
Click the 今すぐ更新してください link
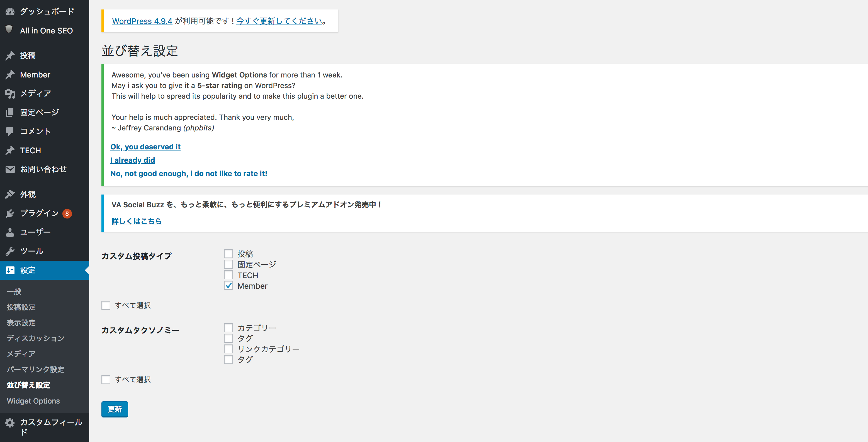coord(279,21)
